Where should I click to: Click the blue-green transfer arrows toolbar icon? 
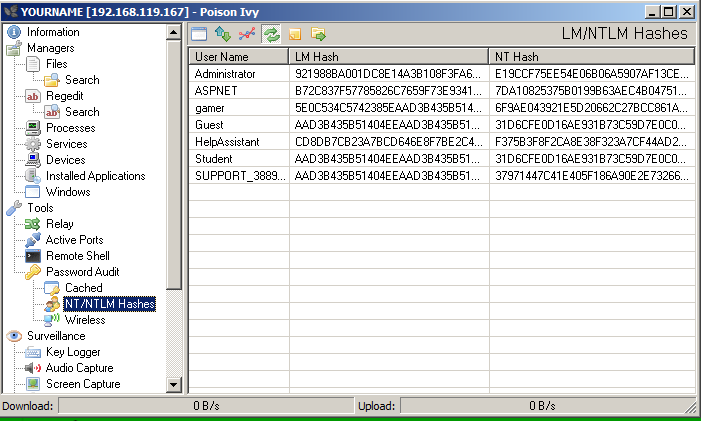223,34
